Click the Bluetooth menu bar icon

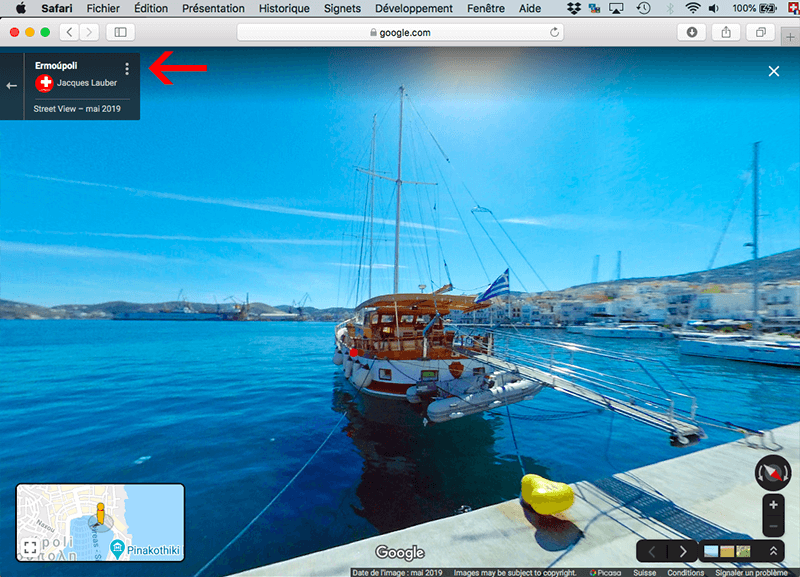click(670, 8)
